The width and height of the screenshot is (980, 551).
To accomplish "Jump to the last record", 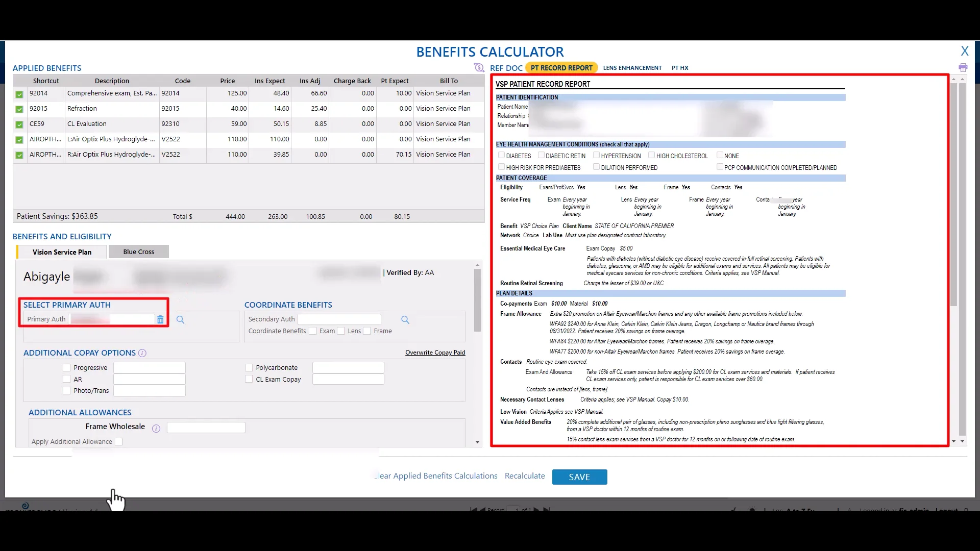I will 547,509.
